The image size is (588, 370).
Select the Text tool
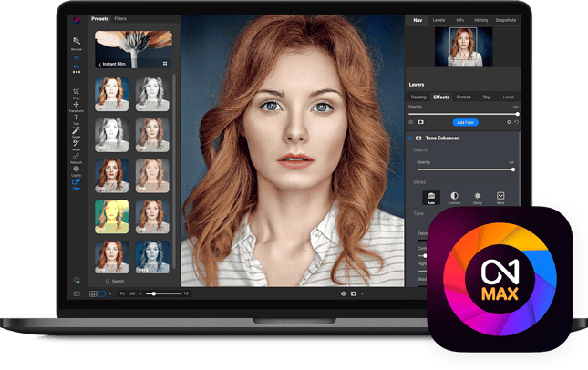point(77,119)
